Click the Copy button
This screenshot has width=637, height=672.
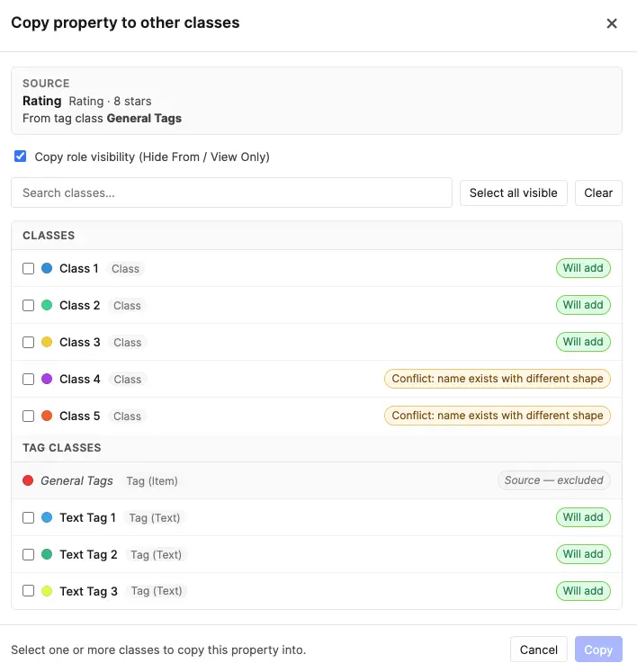coord(598,650)
